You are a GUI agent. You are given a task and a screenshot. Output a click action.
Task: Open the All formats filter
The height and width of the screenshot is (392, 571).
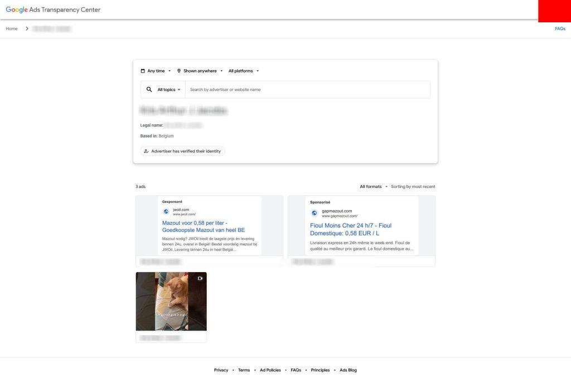pyautogui.click(x=373, y=187)
